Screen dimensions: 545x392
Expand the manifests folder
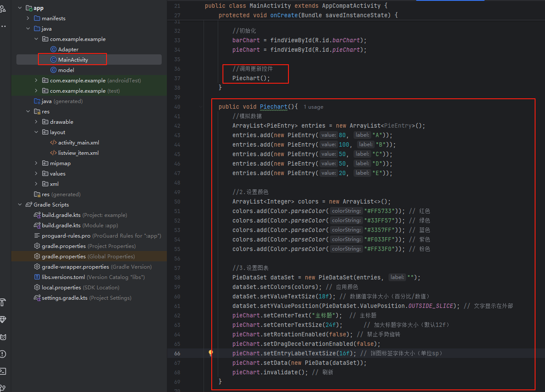[27, 18]
